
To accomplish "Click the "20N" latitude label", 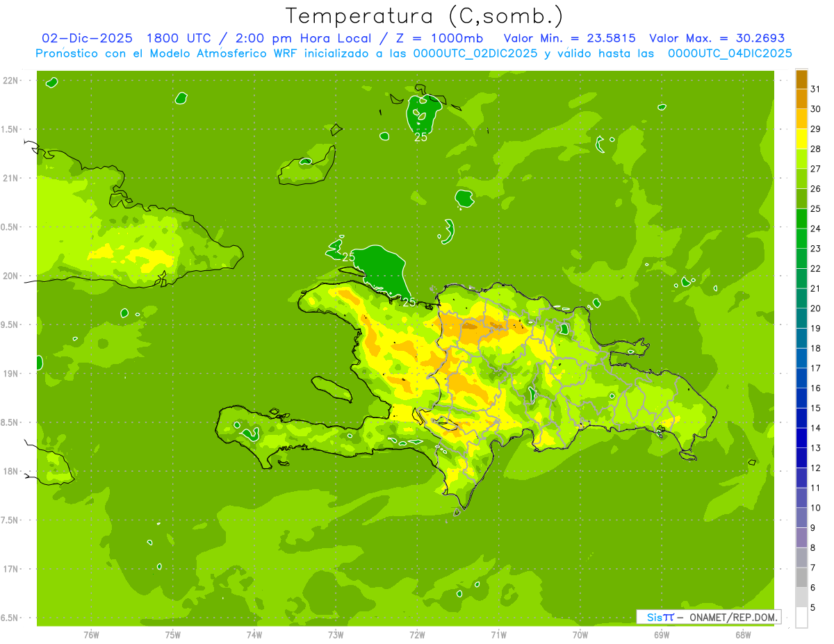I will coord(10,276).
